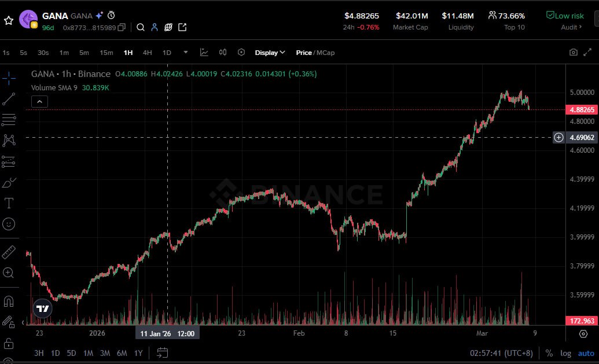This screenshot has width=599, height=364.
Task: Open the emoji icons tool
Action: tap(9, 224)
